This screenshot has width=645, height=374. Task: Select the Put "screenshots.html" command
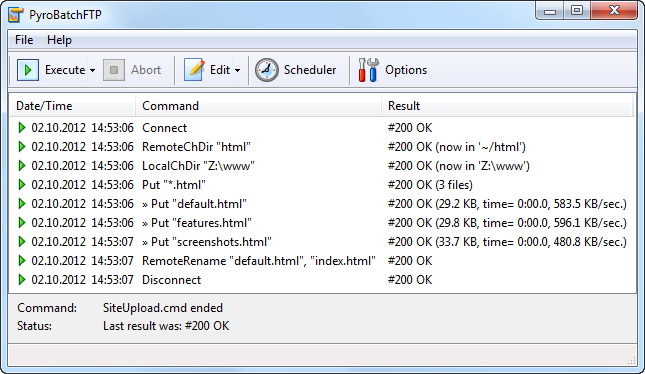click(x=207, y=242)
